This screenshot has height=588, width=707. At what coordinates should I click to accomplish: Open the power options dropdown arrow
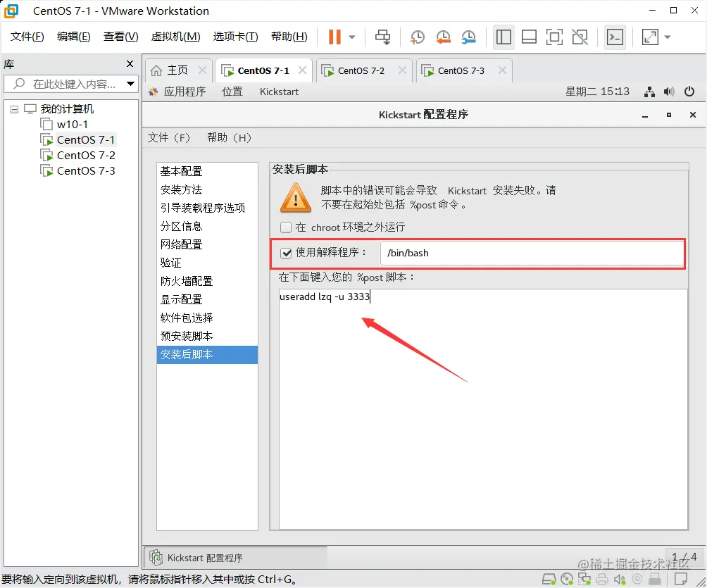(352, 37)
